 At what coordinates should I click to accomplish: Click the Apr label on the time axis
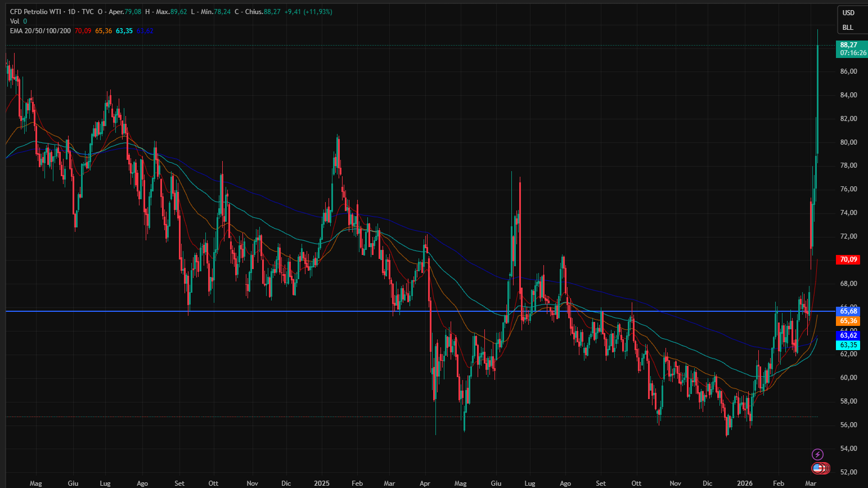(425, 483)
